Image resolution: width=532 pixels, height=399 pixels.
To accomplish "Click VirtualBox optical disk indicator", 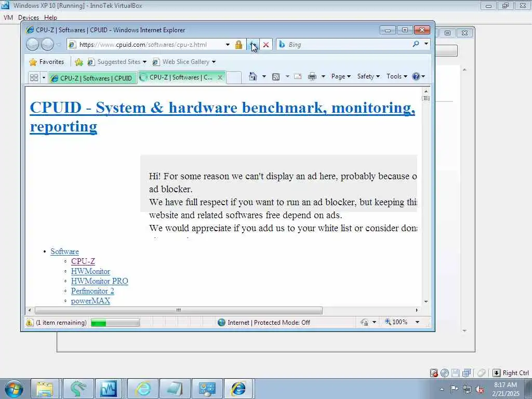I will 445,373.
